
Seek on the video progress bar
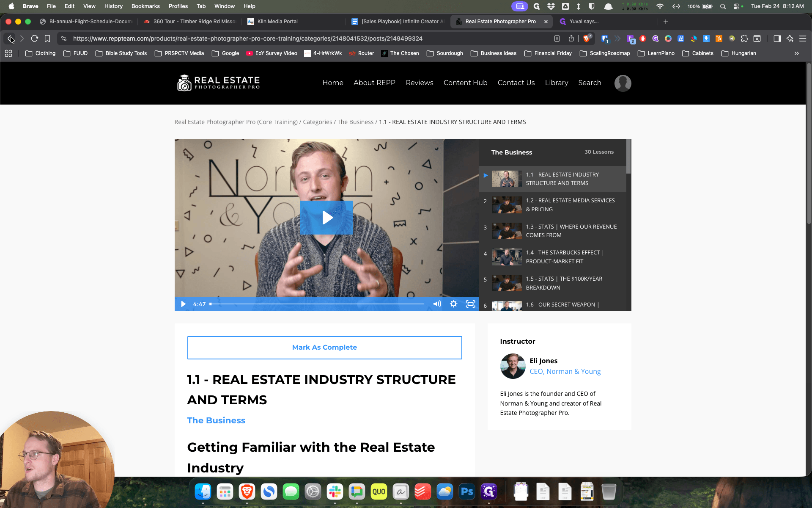[x=317, y=304]
